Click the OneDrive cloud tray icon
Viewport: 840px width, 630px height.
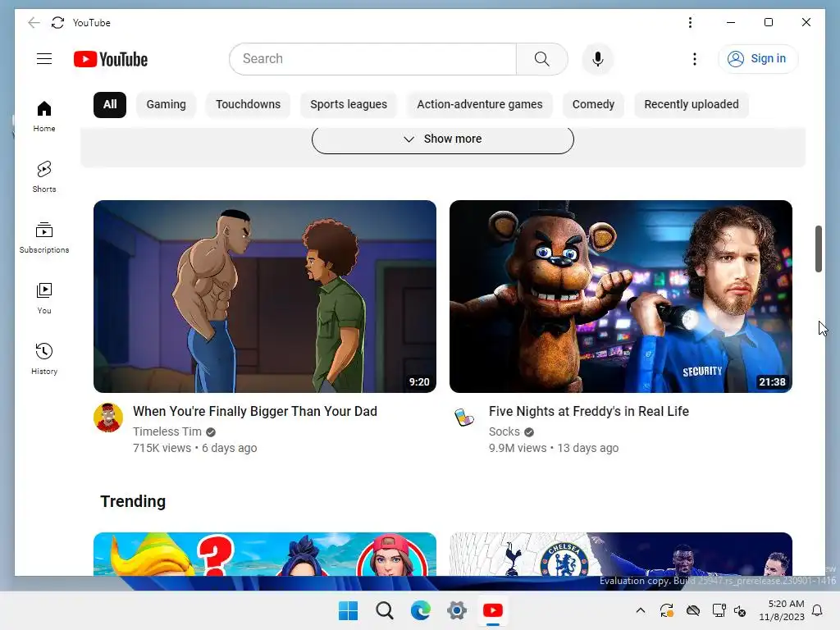coord(693,610)
